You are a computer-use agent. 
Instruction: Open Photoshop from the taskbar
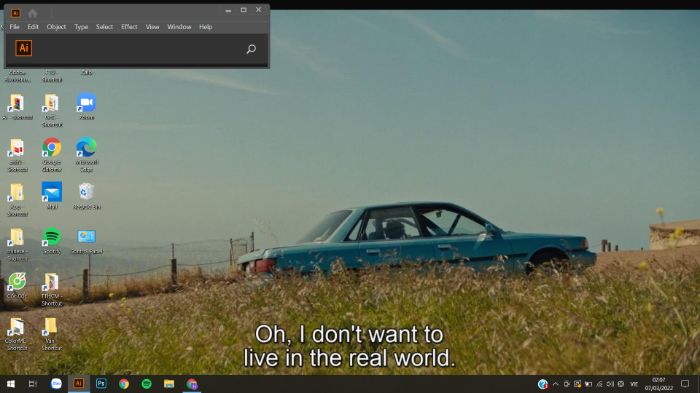pos(101,384)
